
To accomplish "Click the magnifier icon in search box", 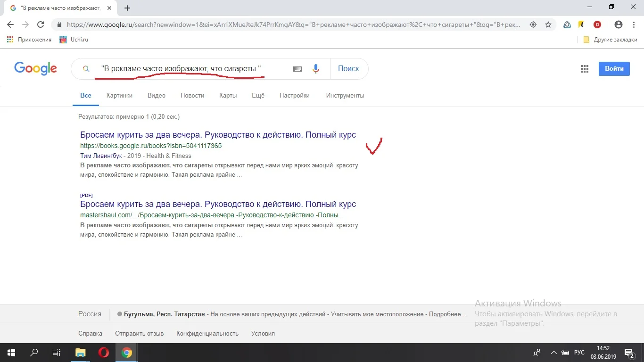I will click(x=86, y=69).
